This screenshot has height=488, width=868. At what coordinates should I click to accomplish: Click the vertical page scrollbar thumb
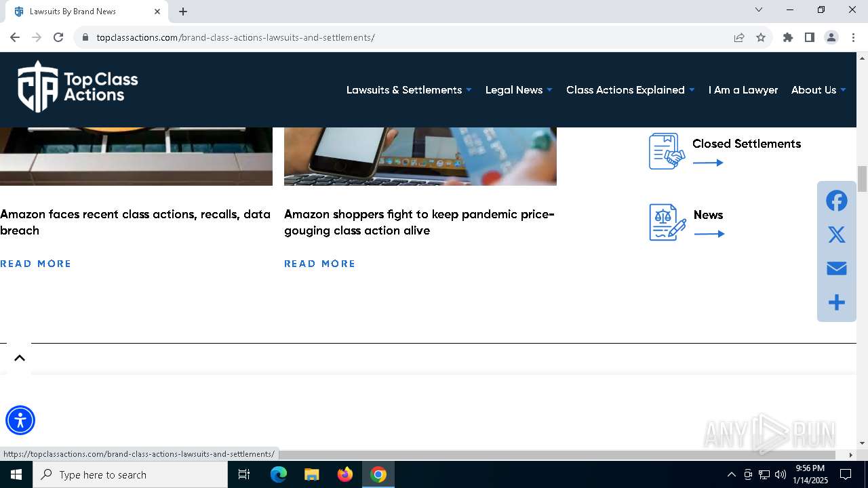click(x=862, y=179)
